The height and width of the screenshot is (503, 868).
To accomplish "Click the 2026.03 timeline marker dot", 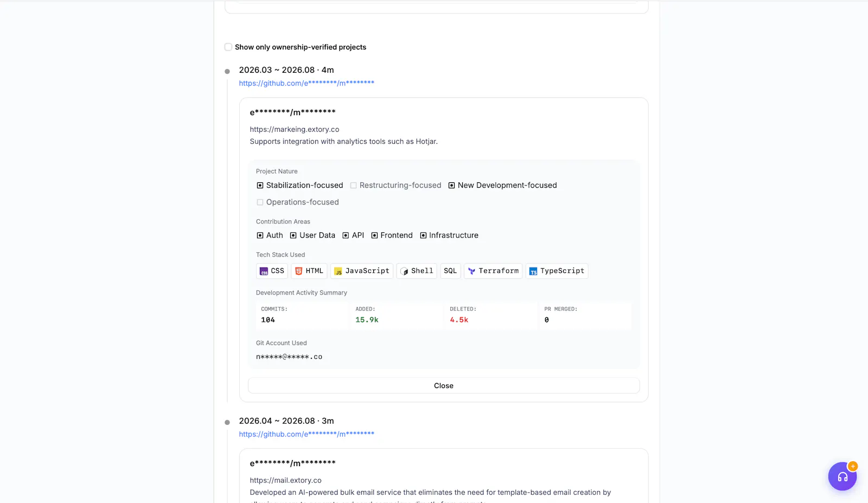I will [x=227, y=71].
